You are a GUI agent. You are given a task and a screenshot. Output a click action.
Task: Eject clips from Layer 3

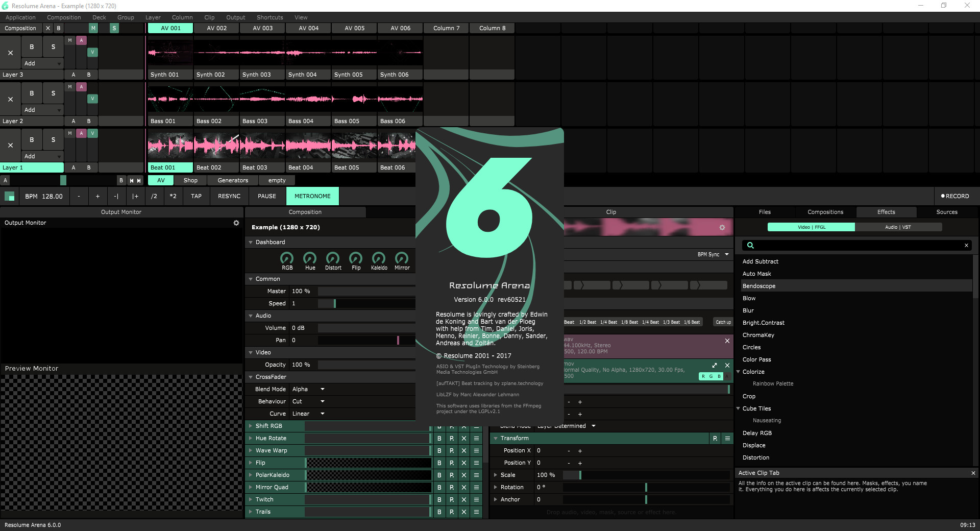click(10, 53)
